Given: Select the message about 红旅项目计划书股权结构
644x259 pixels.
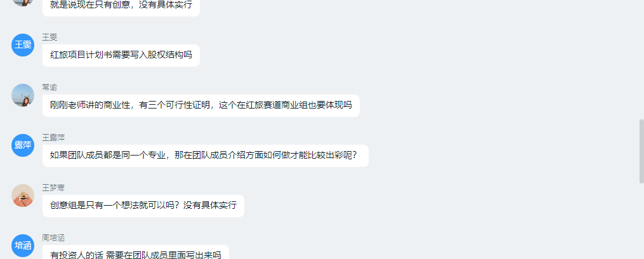Looking at the screenshot, I should [x=121, y=55].
